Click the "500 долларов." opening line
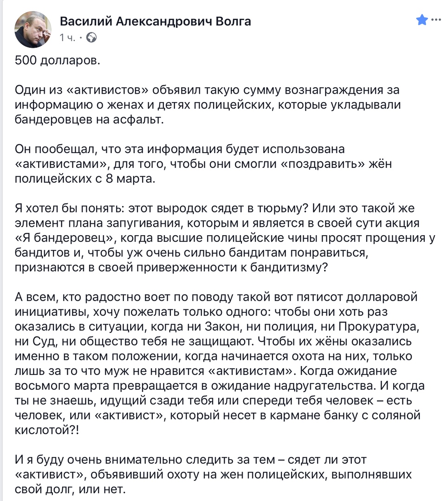448x501 pixels. [57, 62]
